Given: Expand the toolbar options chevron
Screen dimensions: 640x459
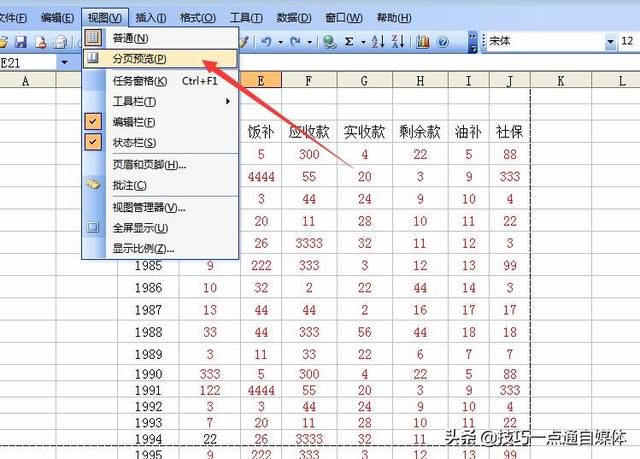Looking at the screenshot, I should click(x=473, y=42).
